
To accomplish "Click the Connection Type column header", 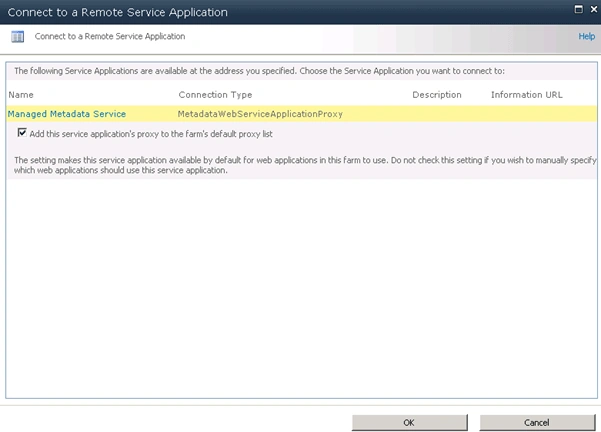I will click(x=215, y=95).
